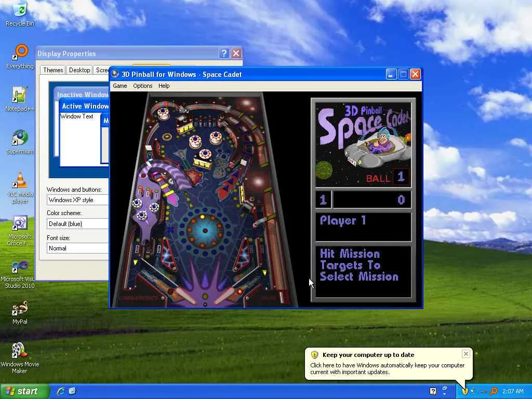This screenshot has height=399, width=532.
Task: Click the Start button
Action: pyautogui.click(x=24, y=391)
